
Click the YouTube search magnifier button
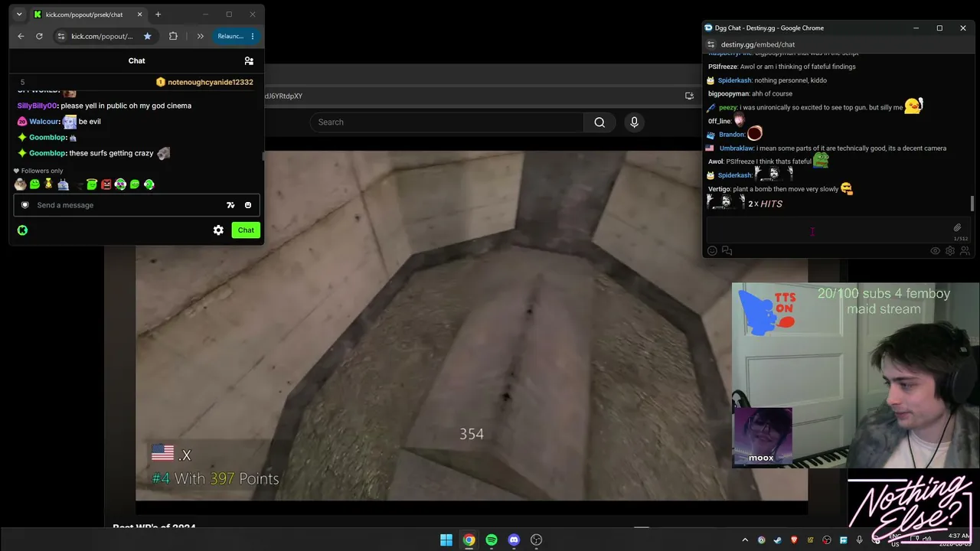click(x=599, y=122)
